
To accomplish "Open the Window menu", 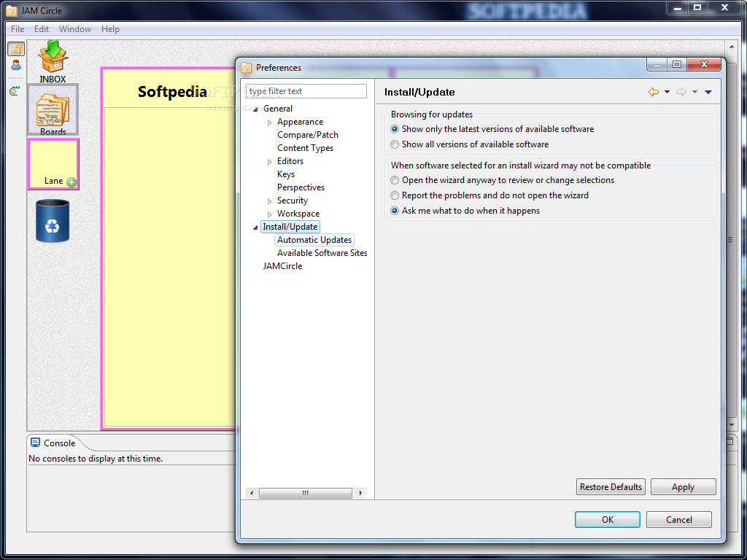I will pos(75,29).
